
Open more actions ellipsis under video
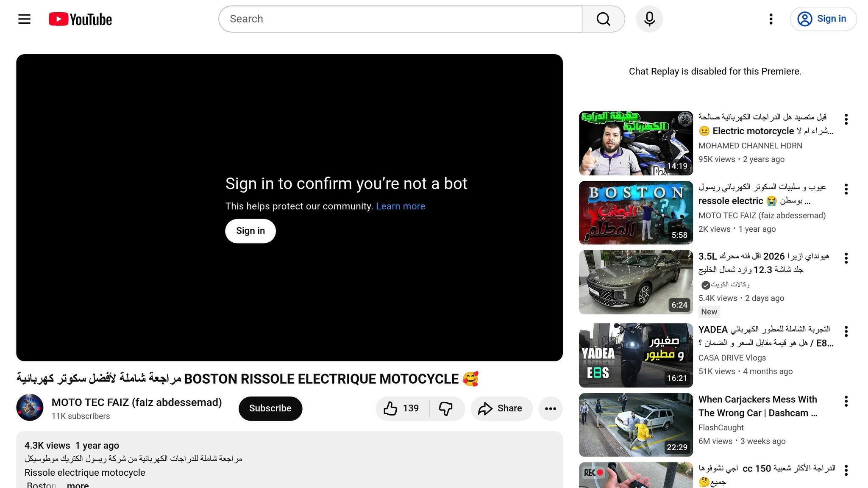[550, 408]
